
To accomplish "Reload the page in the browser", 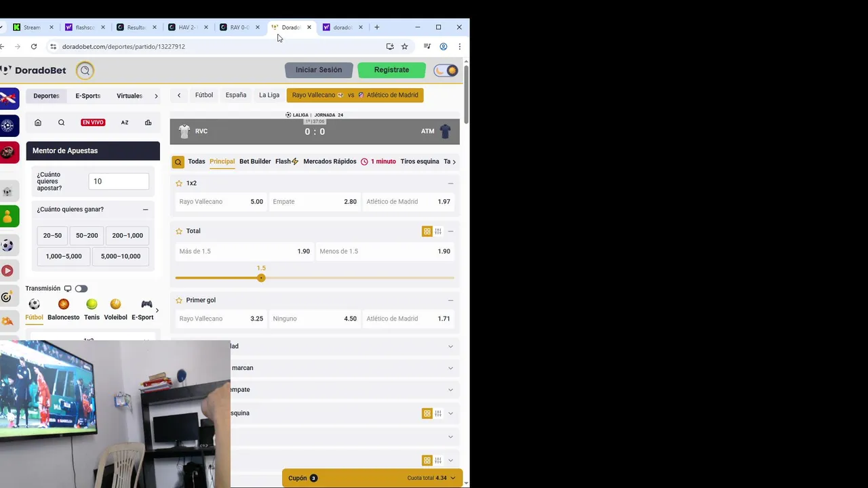I will tap(34, 47).
